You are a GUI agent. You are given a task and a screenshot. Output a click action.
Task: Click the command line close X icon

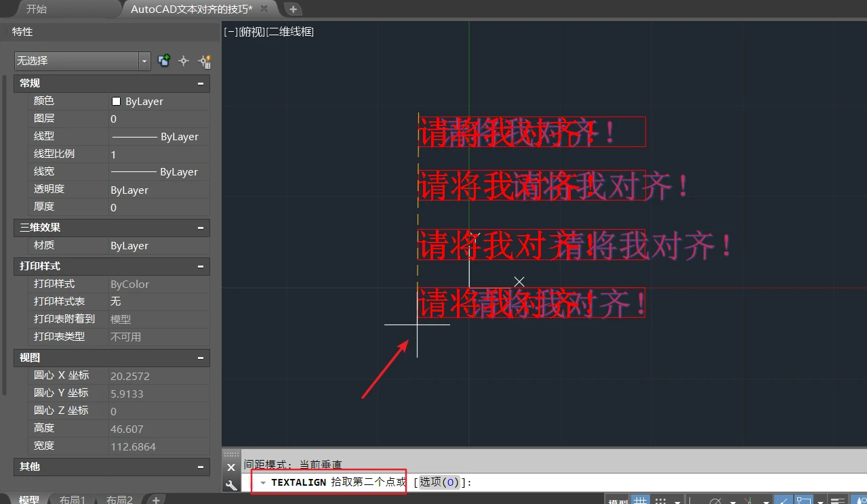pos(231,467)
